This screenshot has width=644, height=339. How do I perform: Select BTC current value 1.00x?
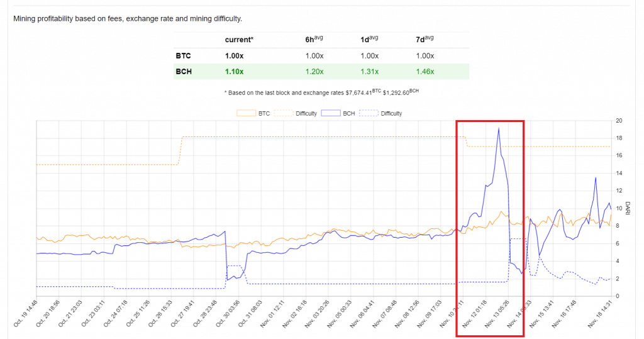coord(234,56)
